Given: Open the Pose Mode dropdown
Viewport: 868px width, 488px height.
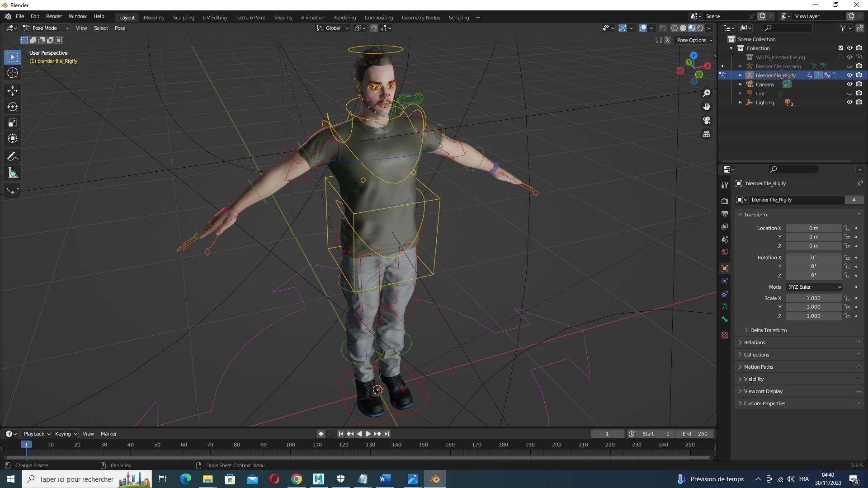Looking at the screenshot, I should tap(46, 28).
